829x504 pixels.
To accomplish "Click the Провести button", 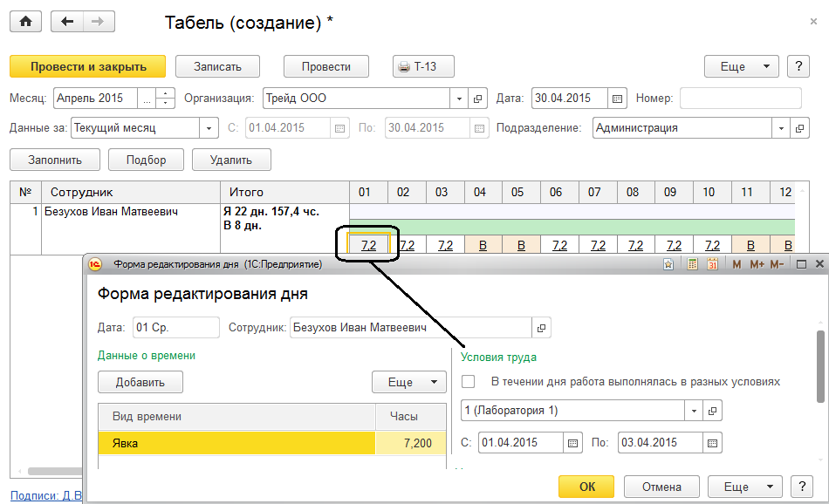I will pos(325,66).
